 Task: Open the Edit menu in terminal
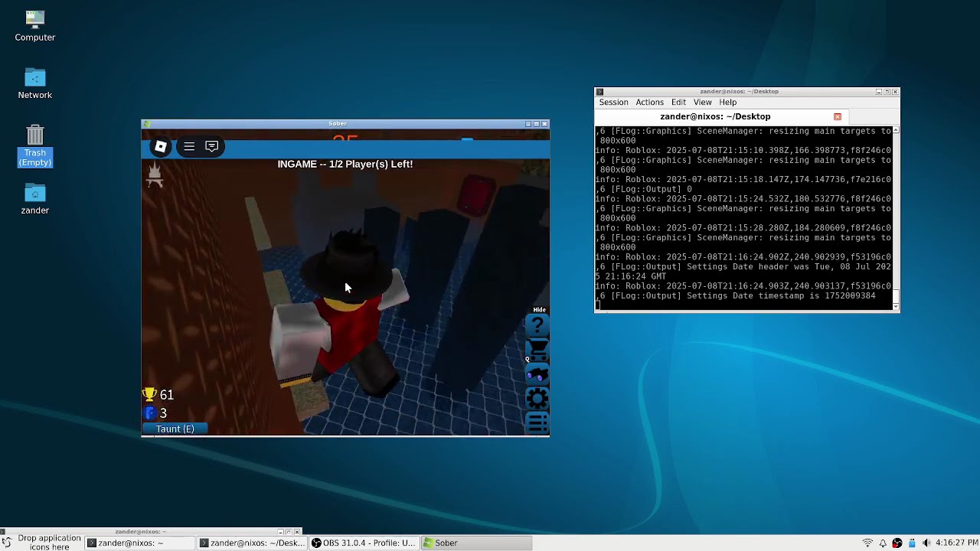[678, 103]
